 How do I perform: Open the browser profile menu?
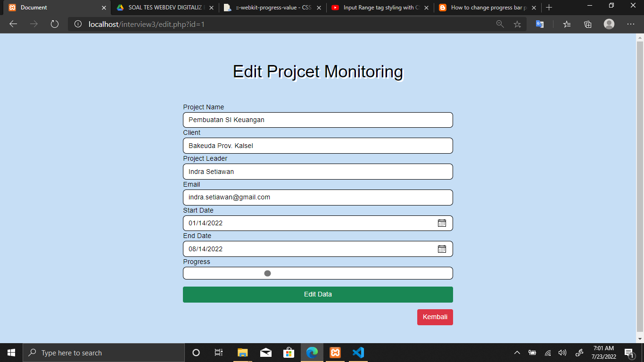(x=609, y=24)
